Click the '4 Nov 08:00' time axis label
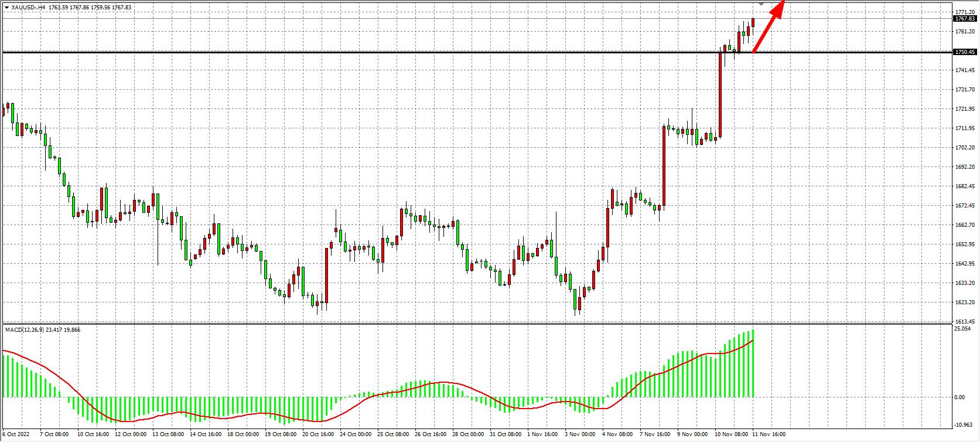This screenshot has height=442, width=980. [617, 435]
